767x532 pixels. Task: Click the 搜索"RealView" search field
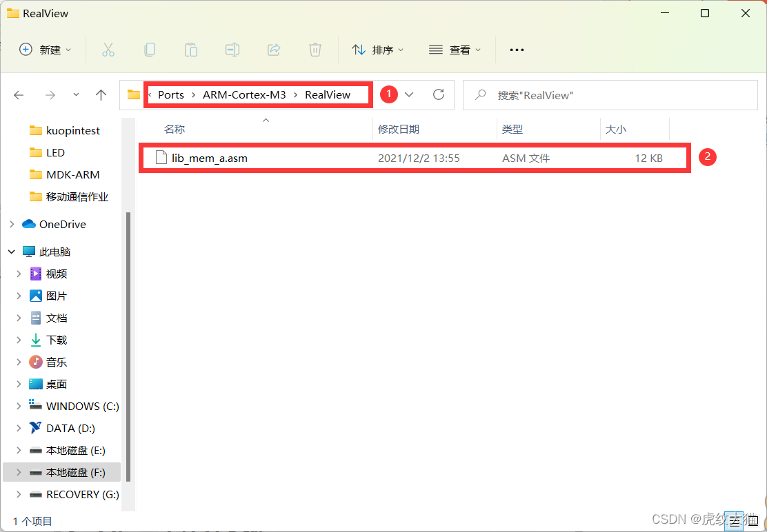click(x=610, y=95)
